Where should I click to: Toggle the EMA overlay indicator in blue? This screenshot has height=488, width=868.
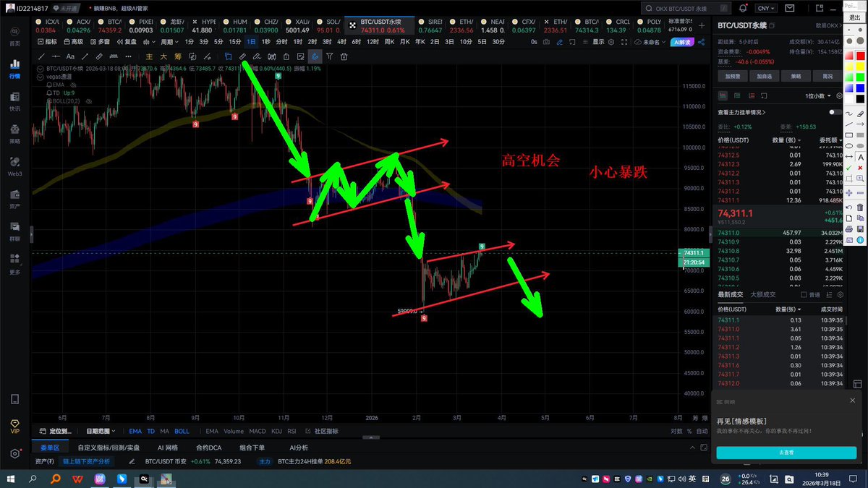[135, 431]
